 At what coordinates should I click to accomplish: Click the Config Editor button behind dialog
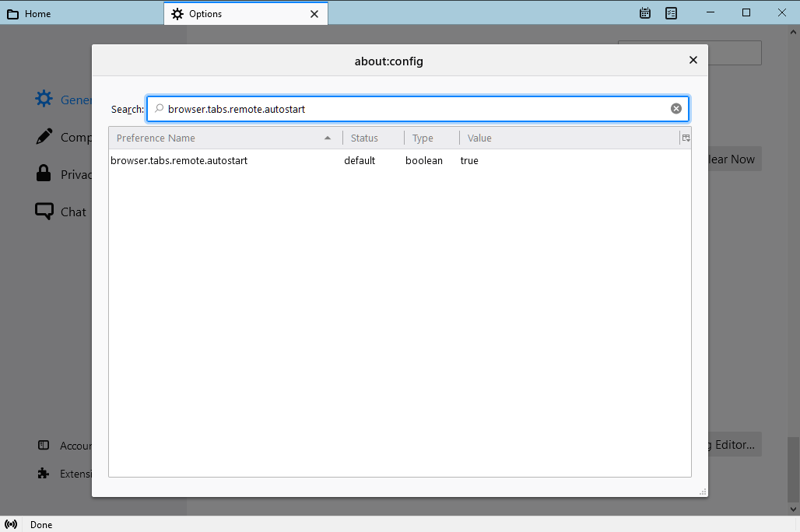(734, 444)
